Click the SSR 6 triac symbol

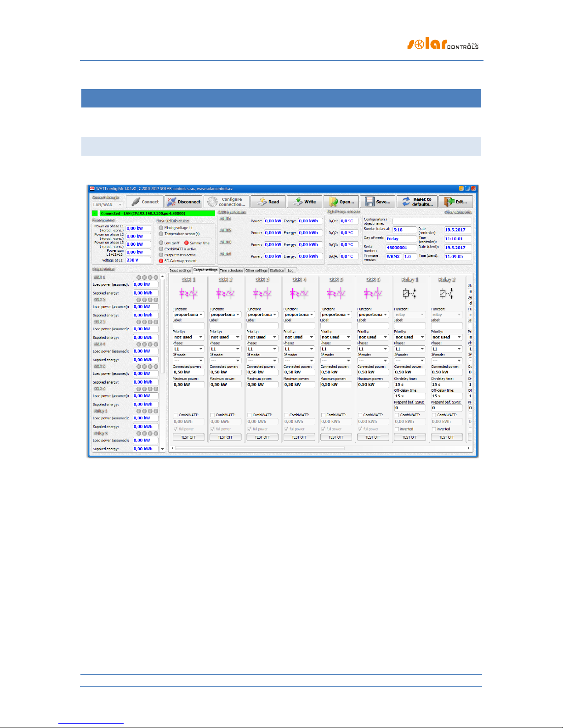373,293
